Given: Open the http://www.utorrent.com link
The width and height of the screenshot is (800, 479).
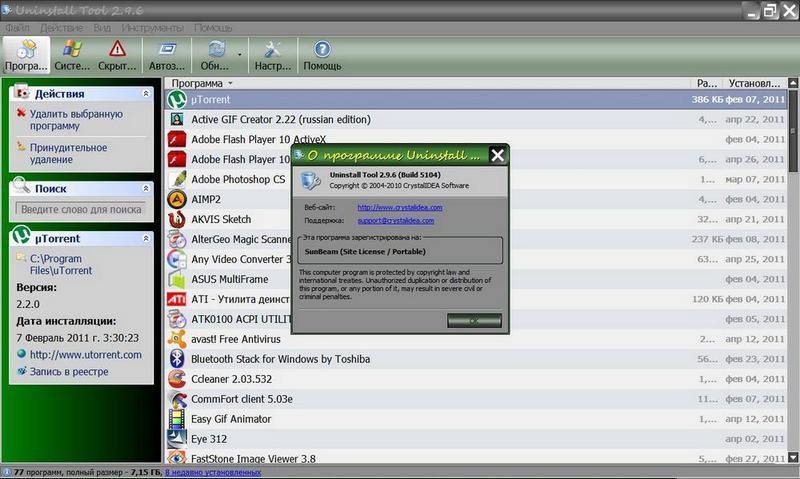Looking at the screenshot, I should click(86, 355).
